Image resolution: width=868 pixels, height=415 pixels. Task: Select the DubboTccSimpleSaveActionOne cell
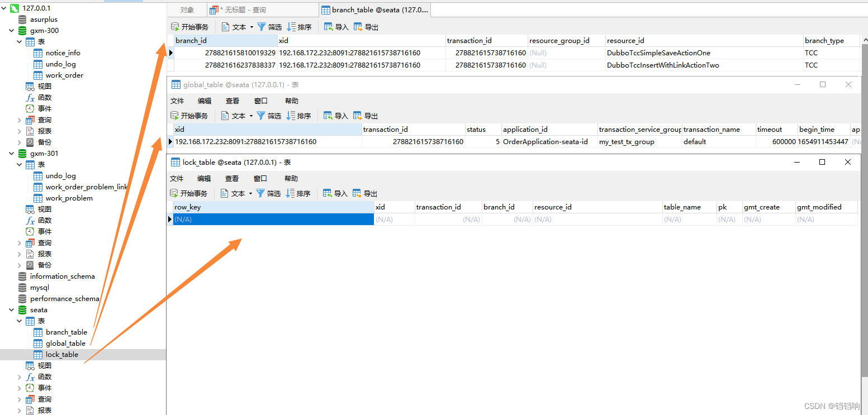[x=704, y=53]
